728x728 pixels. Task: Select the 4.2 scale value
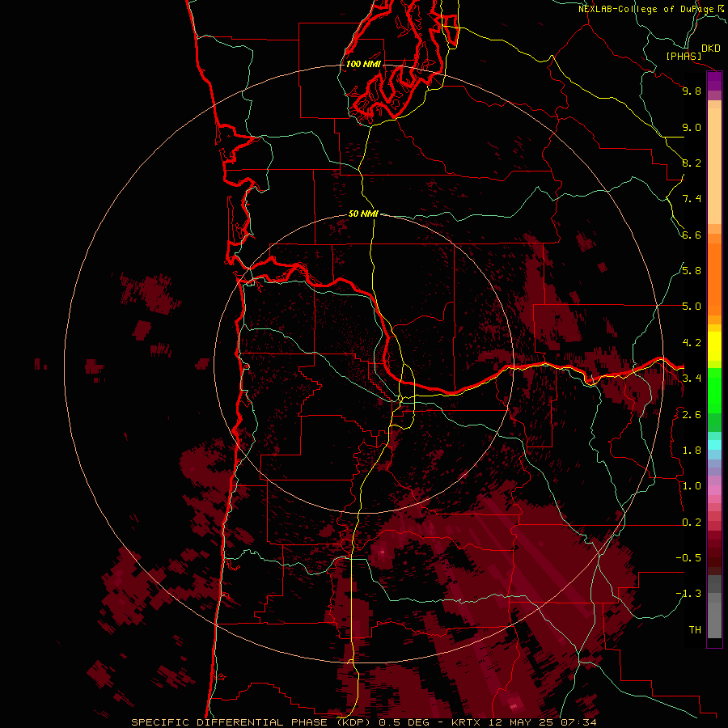click(692, 343)
